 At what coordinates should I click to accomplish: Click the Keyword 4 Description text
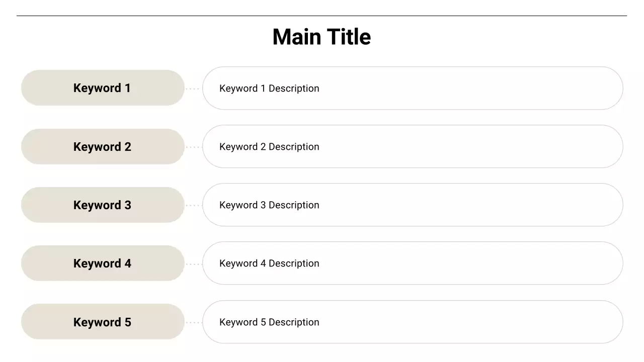(x=269, y=263)
